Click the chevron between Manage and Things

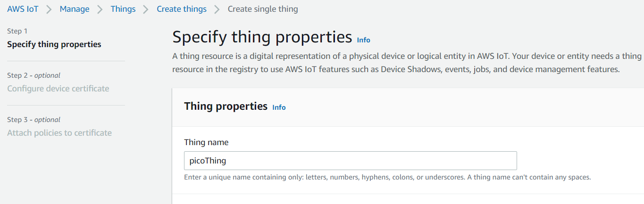click(100, 9)
